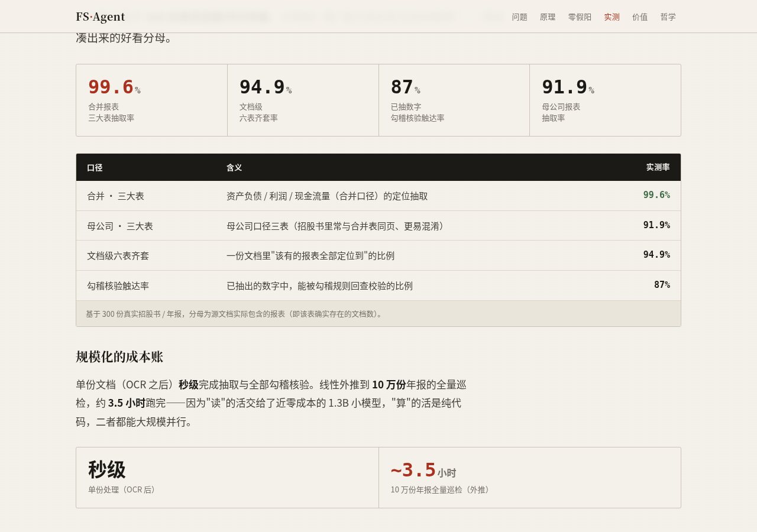The height and width of the screenshot is (532, 757).
Task: Click the 实测率 column header
Action: (x=658, y=167)
